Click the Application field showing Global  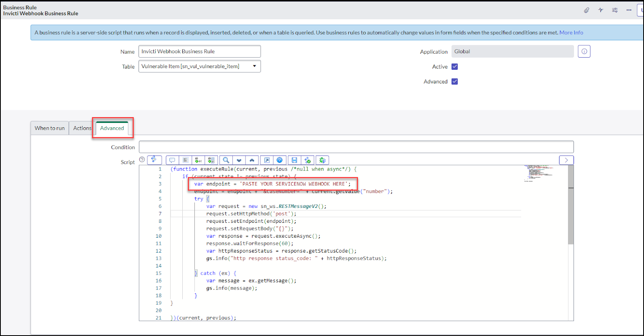[x=512, y=52]
